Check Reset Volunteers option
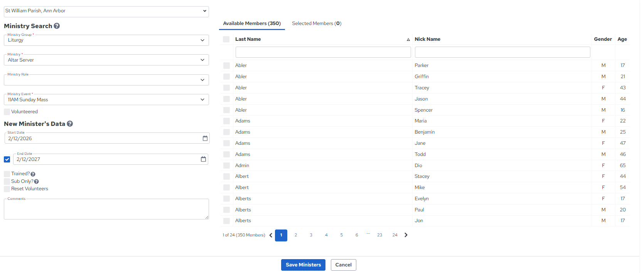644x273 pixels. (7, 189)
